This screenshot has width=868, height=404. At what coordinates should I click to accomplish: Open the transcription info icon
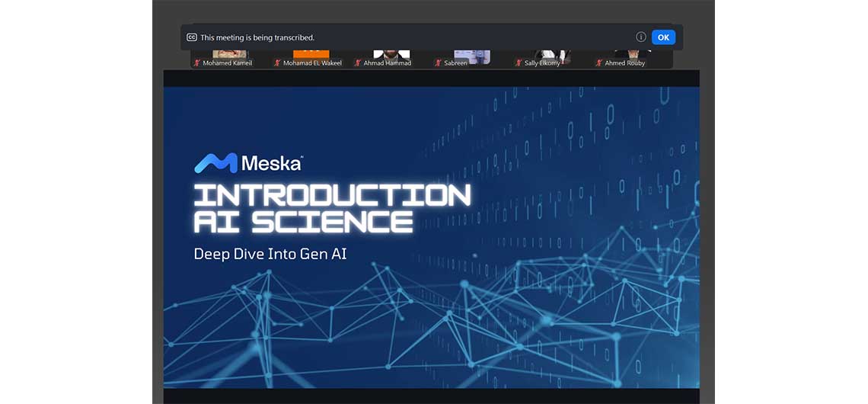641,37
